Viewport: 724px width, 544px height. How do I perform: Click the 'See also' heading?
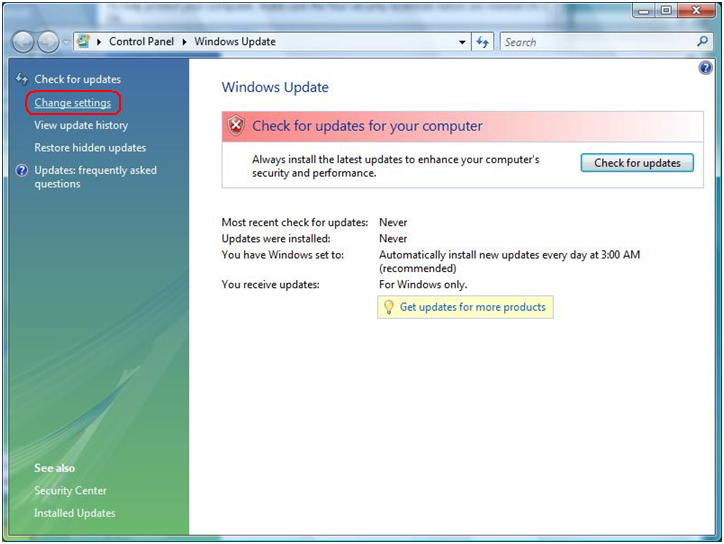(x=54, y=468)
